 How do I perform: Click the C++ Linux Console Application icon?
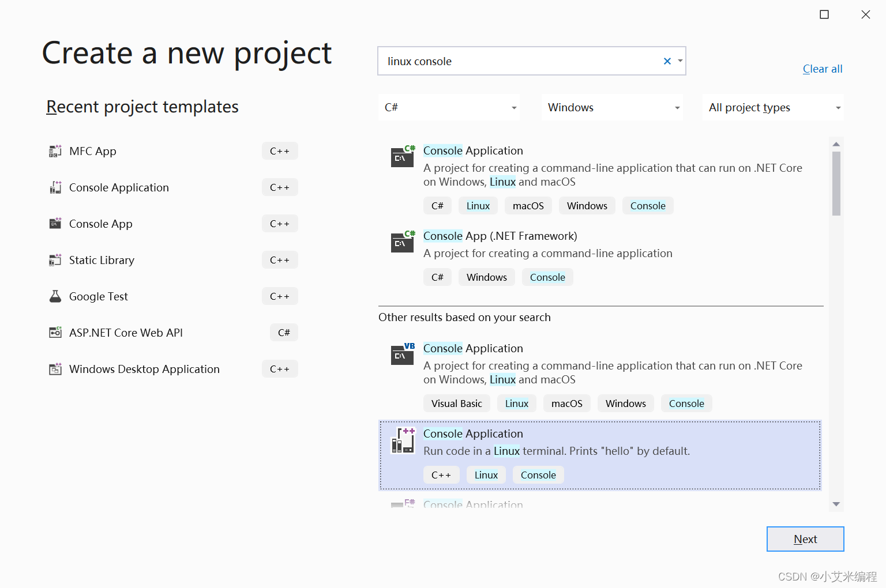coord(403,440)
